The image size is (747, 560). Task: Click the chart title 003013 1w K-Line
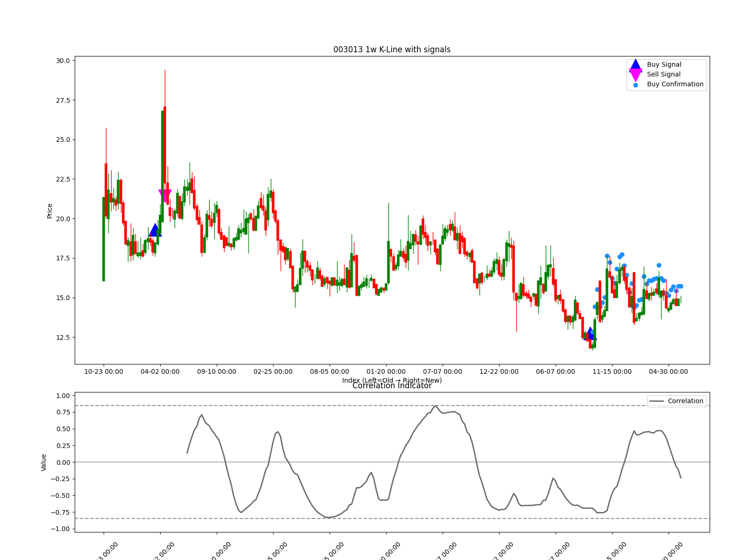click(392, 49)
